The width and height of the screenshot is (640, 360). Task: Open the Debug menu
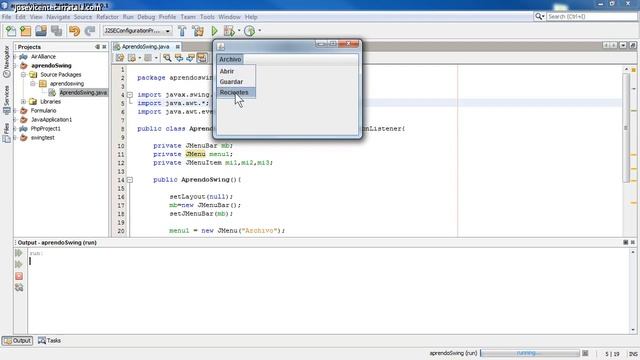(x=146, y=17)
